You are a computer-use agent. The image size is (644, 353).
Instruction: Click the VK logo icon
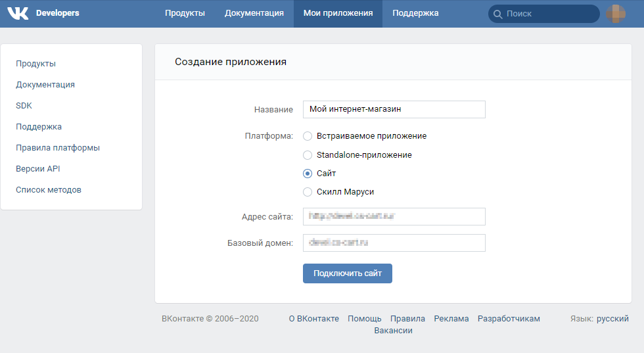[18, 13]
